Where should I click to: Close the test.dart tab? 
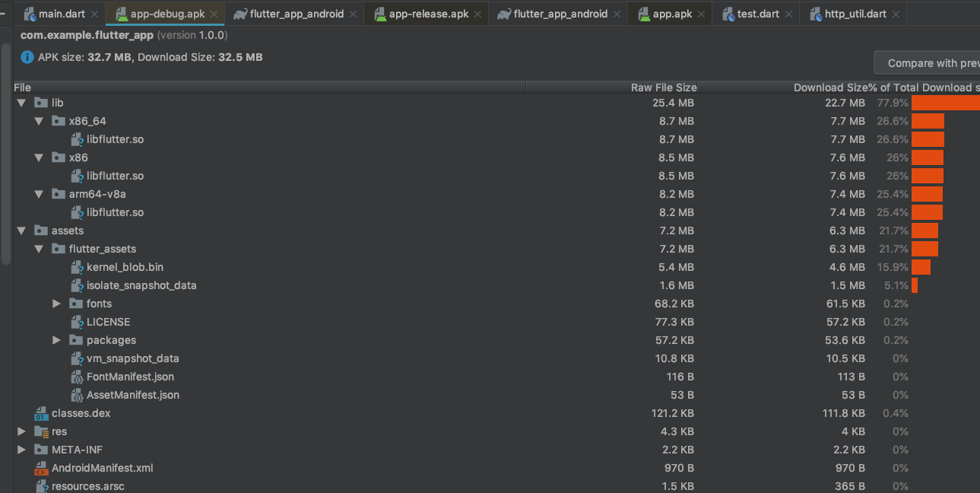[x=789, y=14]
